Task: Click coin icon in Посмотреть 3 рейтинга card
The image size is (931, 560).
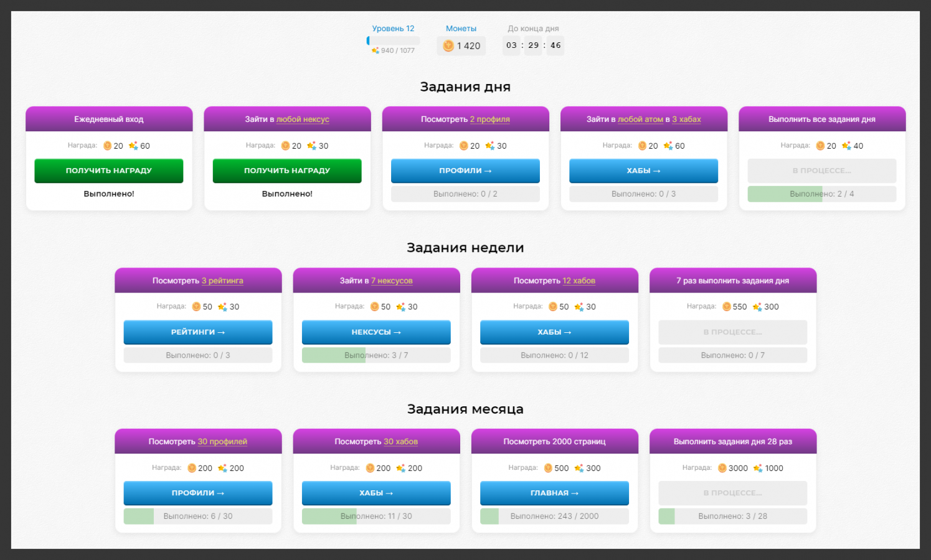Action: [x=196, y=307]
